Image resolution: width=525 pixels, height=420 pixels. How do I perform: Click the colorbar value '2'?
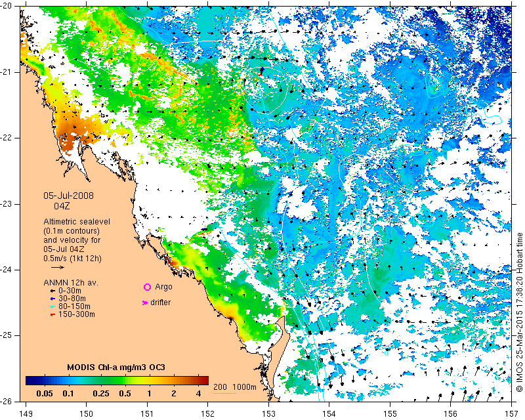point(173,394)
